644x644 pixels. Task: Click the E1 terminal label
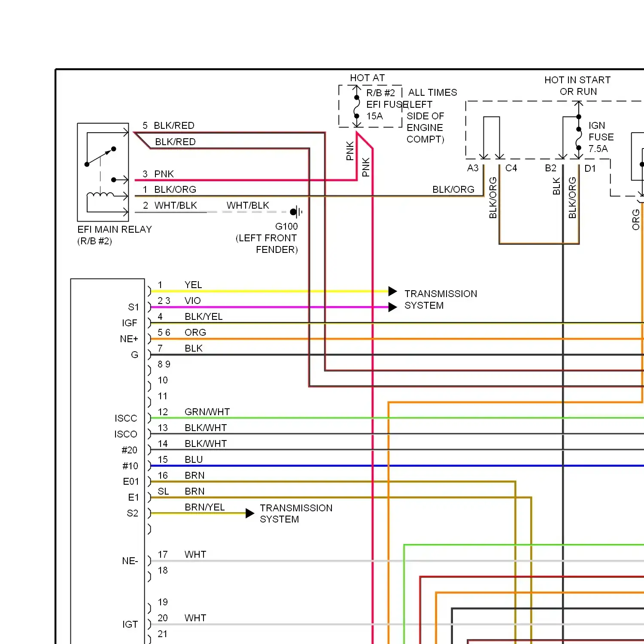pos(134,497)
